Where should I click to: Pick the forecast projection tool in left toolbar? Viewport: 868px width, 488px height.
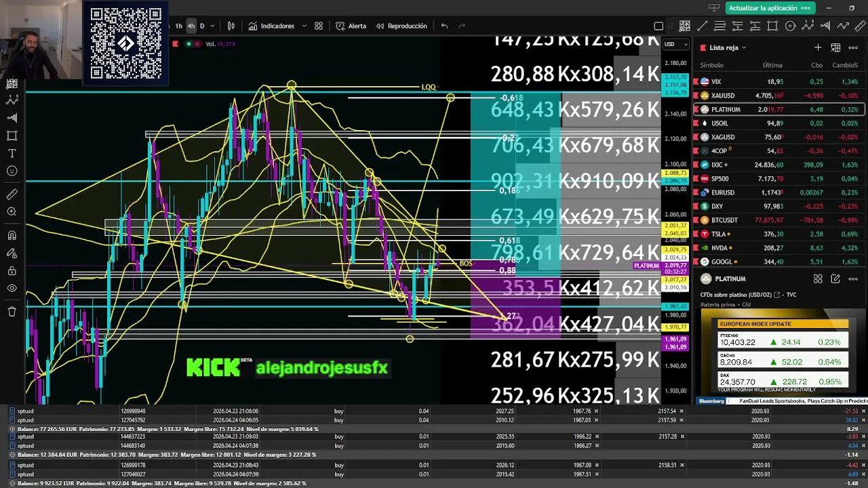pyautogui.click(x=12, y=118)
